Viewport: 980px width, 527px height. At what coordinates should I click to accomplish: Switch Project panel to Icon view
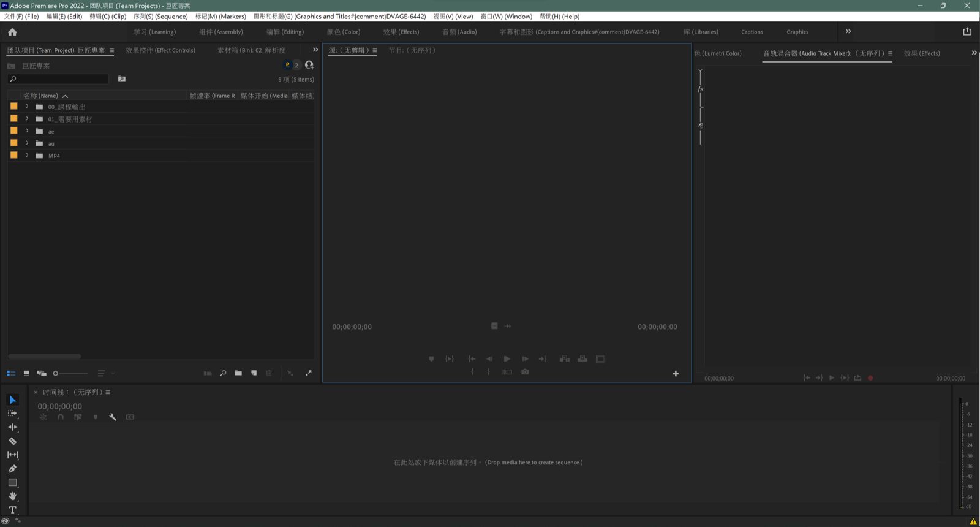click(26, 373)
